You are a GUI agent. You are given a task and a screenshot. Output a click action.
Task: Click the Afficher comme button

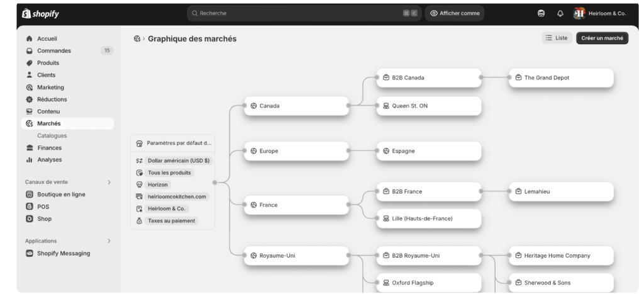click(x=455, y=13)
